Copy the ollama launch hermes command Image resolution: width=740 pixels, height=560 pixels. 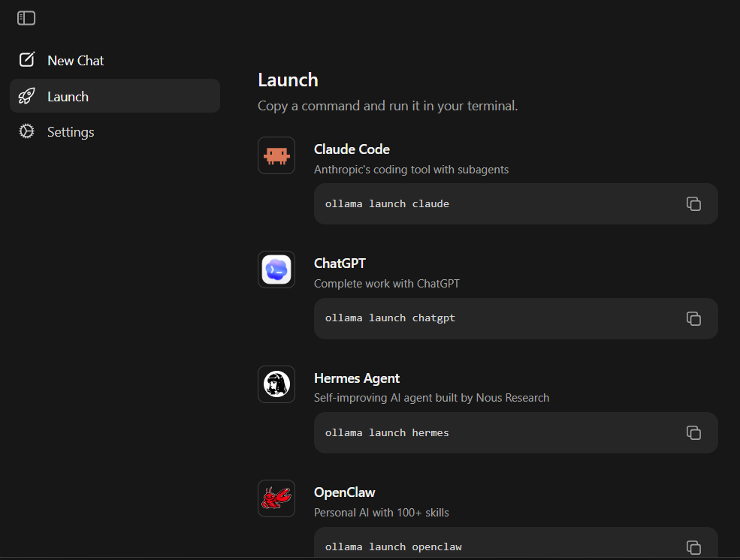click(693, 432)
